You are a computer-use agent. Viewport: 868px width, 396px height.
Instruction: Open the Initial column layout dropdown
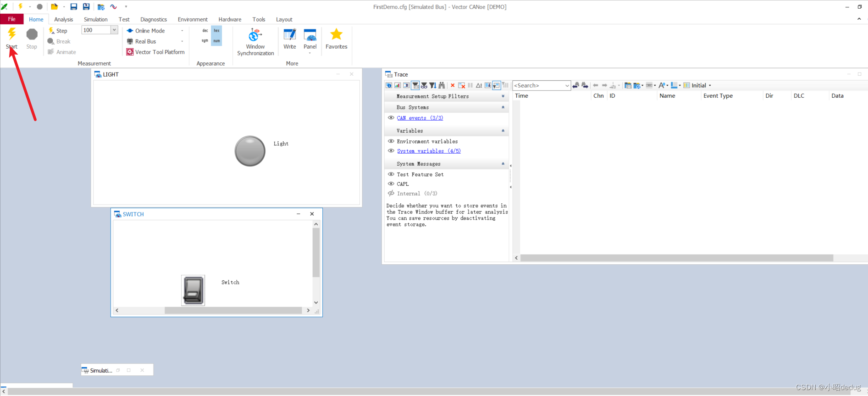tap(710, 86)
